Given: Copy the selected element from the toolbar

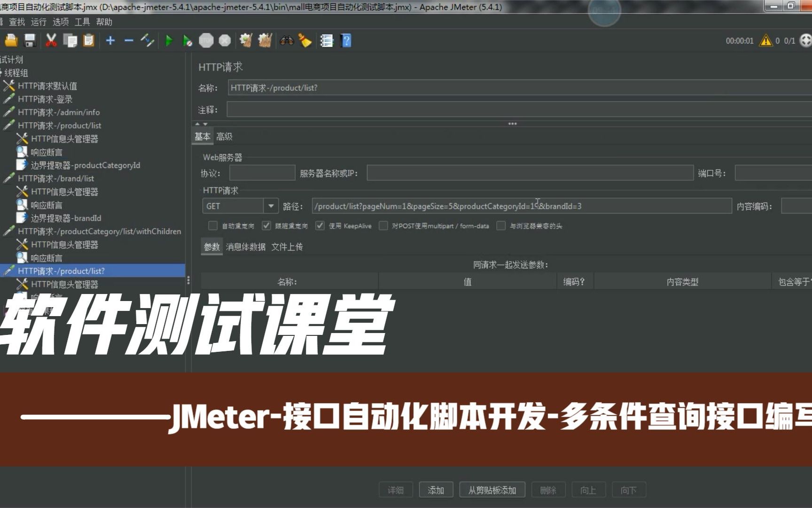Looking at the screenshot, I should (x=70, y=41).
